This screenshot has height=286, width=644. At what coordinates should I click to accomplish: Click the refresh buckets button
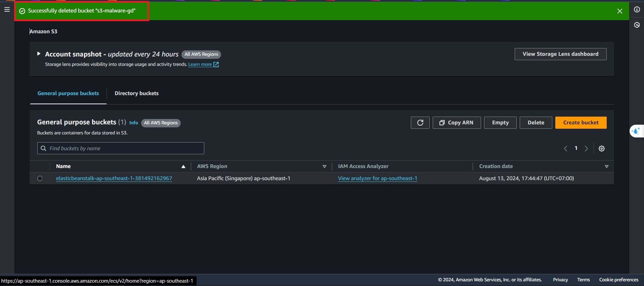point(420,123)
